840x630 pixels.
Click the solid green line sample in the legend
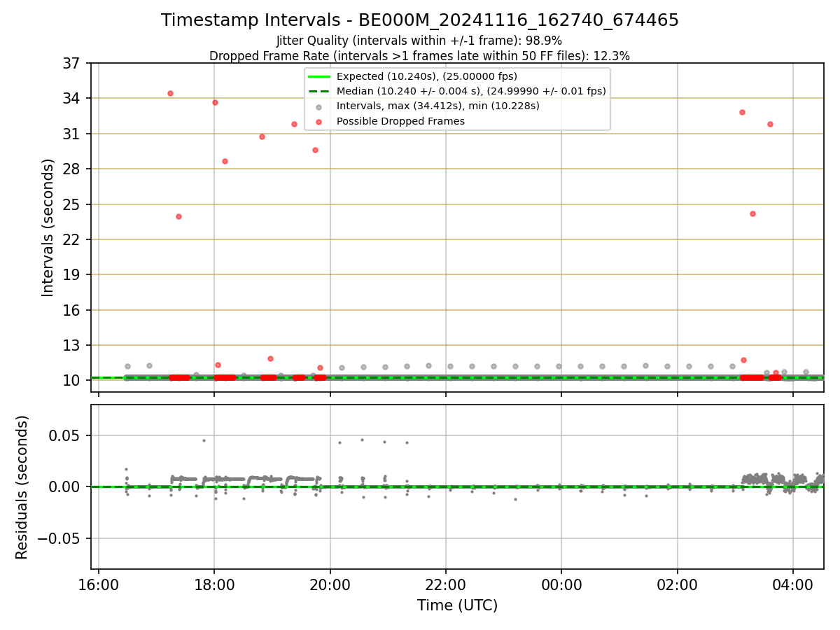tap(319, 76)
